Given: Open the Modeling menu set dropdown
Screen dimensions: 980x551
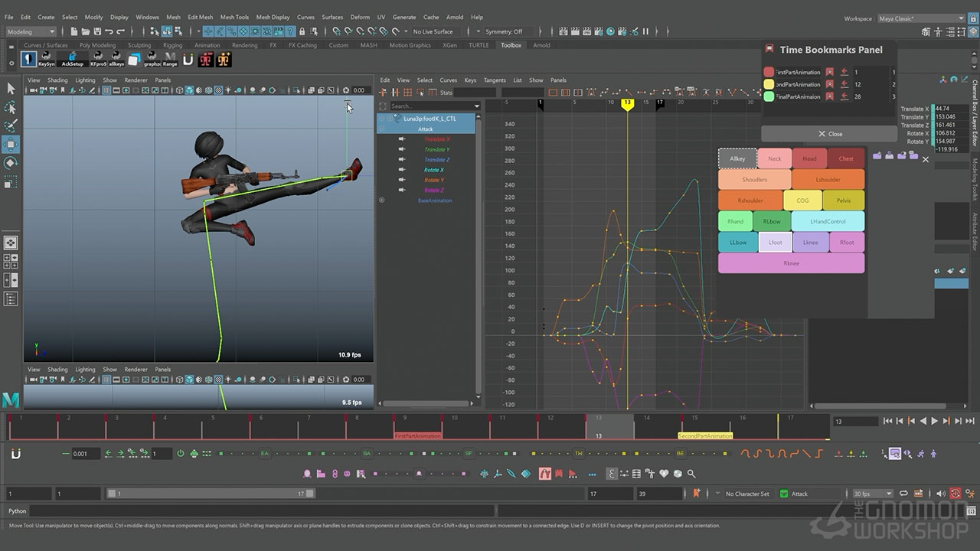Looking at the screenshot, I should click(31, 31).
